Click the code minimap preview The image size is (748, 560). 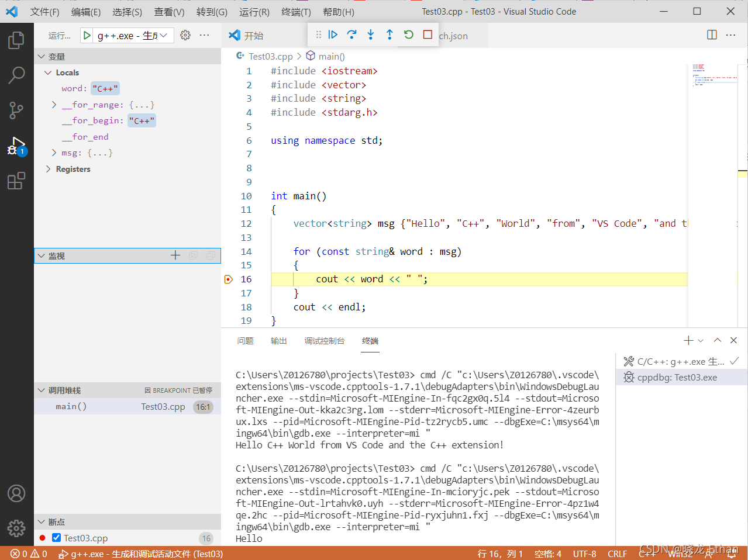[713, 75]
